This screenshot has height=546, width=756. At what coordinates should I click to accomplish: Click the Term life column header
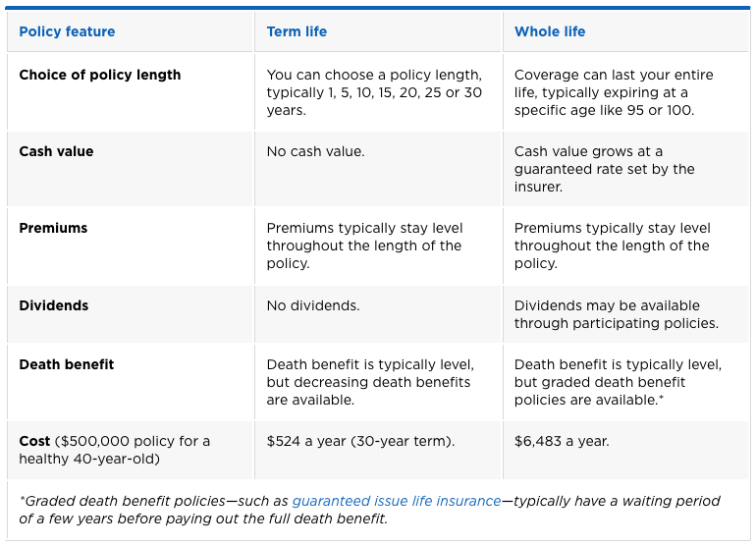(x=297, y=31)
